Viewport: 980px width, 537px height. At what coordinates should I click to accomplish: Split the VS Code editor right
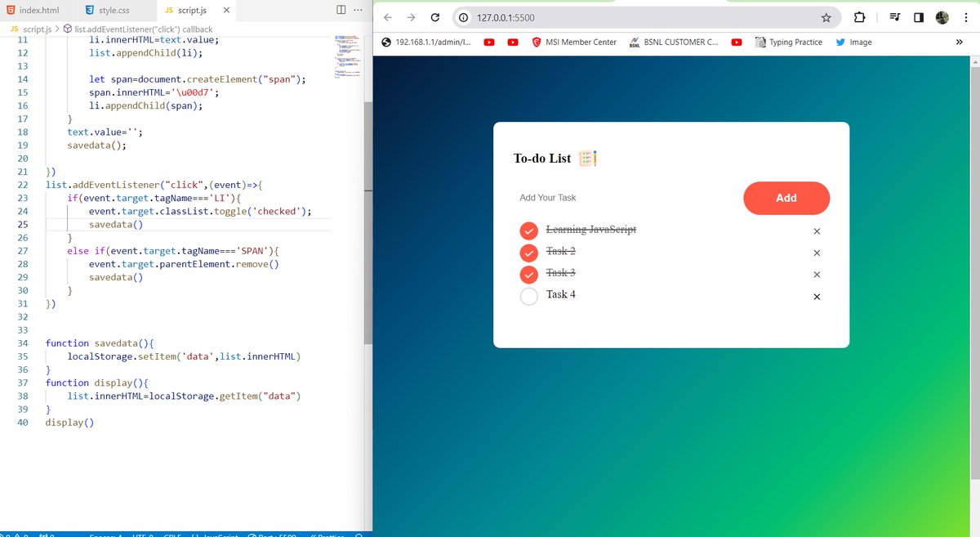(x=341, y=10)
